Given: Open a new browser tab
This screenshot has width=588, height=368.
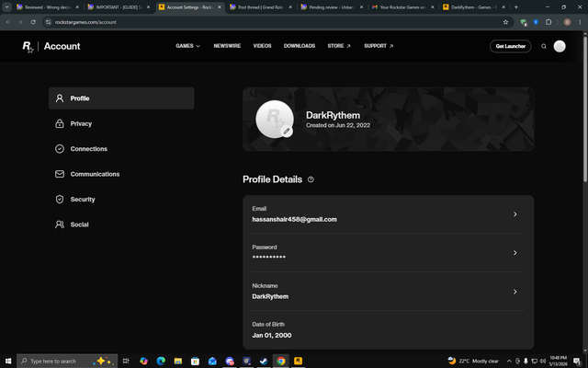Looking at the screenshot, I should click(x=516, y=6).
